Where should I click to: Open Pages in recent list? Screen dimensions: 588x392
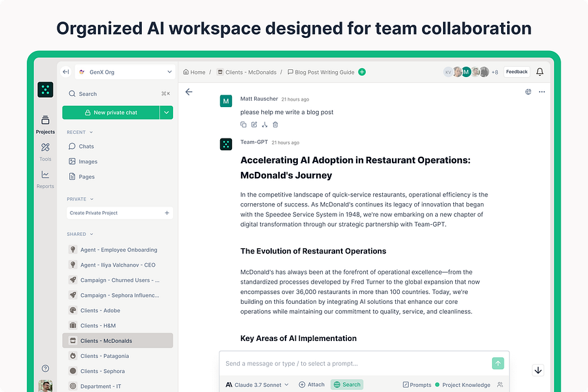pyautogui.click(x=82, y=176)
